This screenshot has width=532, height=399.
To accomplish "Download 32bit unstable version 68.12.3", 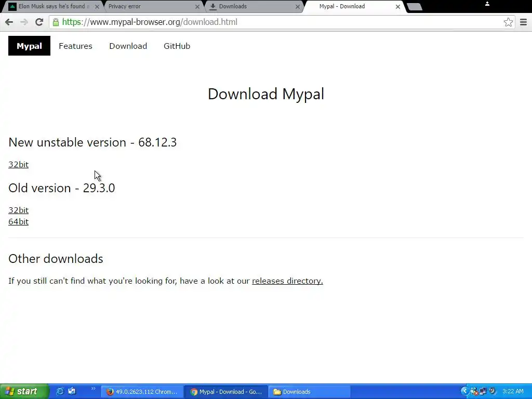I will click(18, 165).
